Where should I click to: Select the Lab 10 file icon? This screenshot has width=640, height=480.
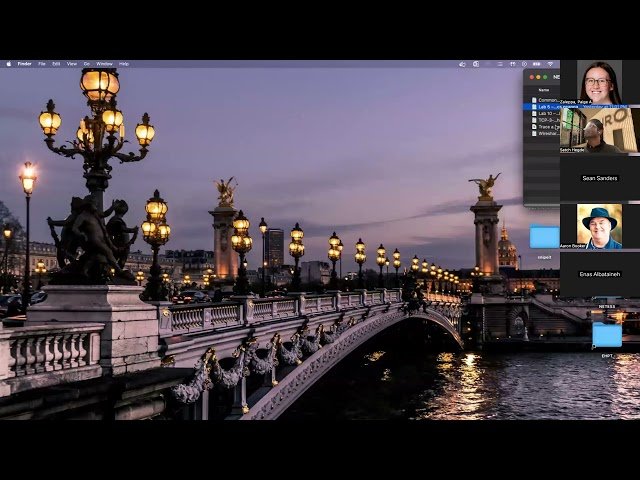pyautogui.click(x=534, y=113)
